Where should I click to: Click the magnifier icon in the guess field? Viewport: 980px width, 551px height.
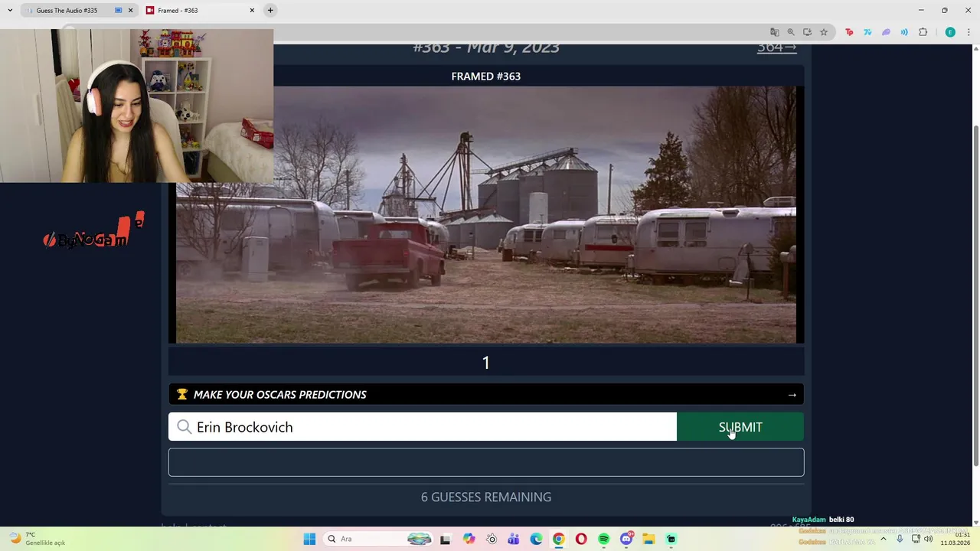click(184, 427)
